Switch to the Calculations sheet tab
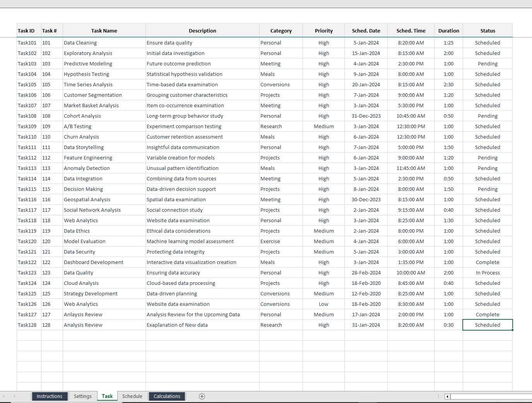Viewport: 532px width, 403px height. pyautogui.click(x=167, y=396)
